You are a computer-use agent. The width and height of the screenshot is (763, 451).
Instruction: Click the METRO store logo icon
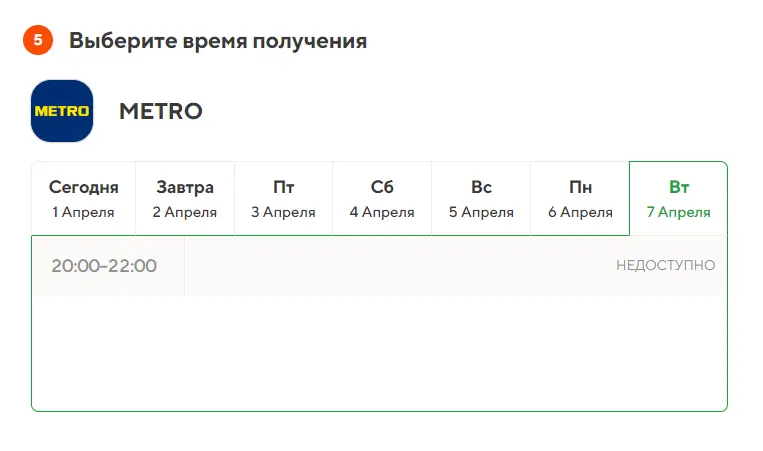point(62,111)
